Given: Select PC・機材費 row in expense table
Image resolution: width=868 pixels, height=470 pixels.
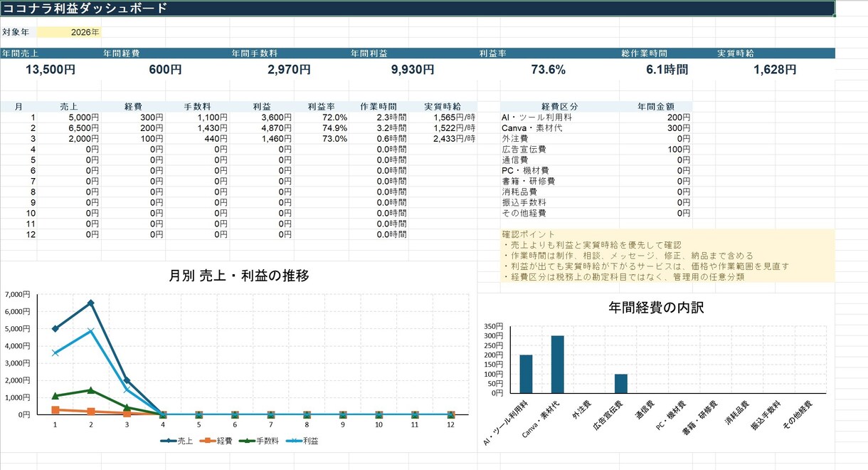Looking at the screenshot, I should click(596, 171).
